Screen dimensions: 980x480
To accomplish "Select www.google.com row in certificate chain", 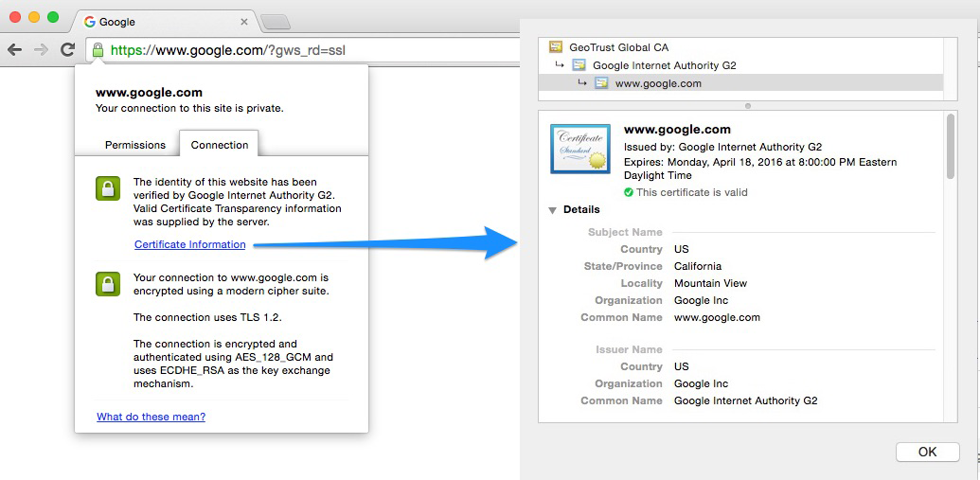I will (740, 83).
